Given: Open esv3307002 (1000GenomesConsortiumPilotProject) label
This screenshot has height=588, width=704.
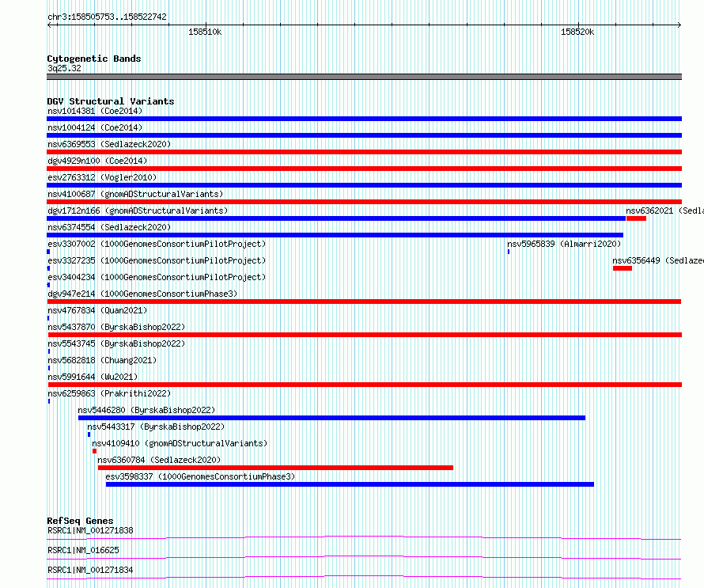Looking at the screenshot, I should [157, 244].
